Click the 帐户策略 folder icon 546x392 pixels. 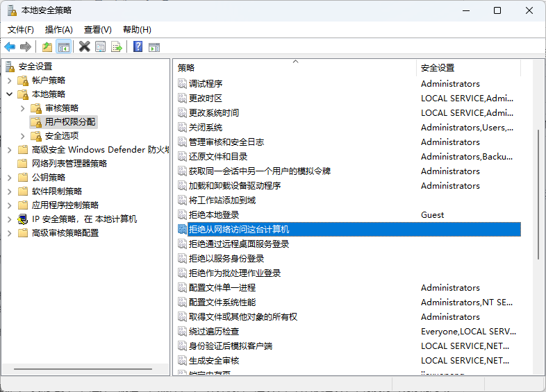[x=23, y=80]
